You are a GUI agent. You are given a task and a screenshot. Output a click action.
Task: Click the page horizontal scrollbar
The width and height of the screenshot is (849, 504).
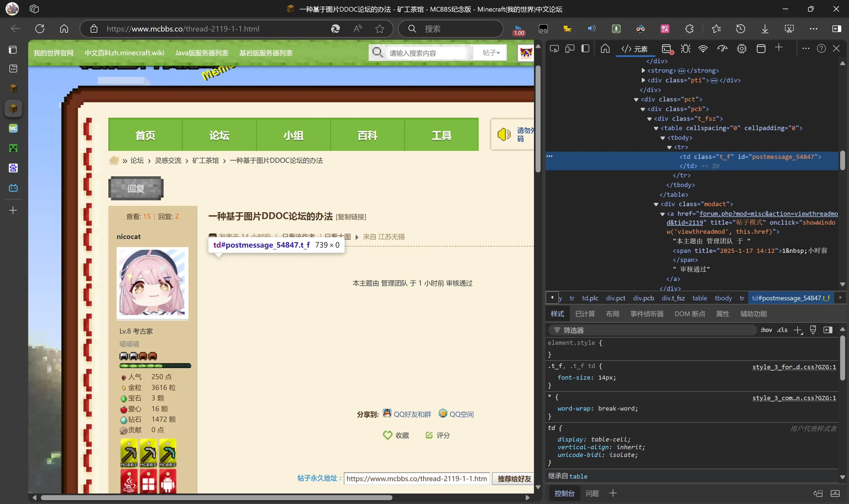point(217,498)
